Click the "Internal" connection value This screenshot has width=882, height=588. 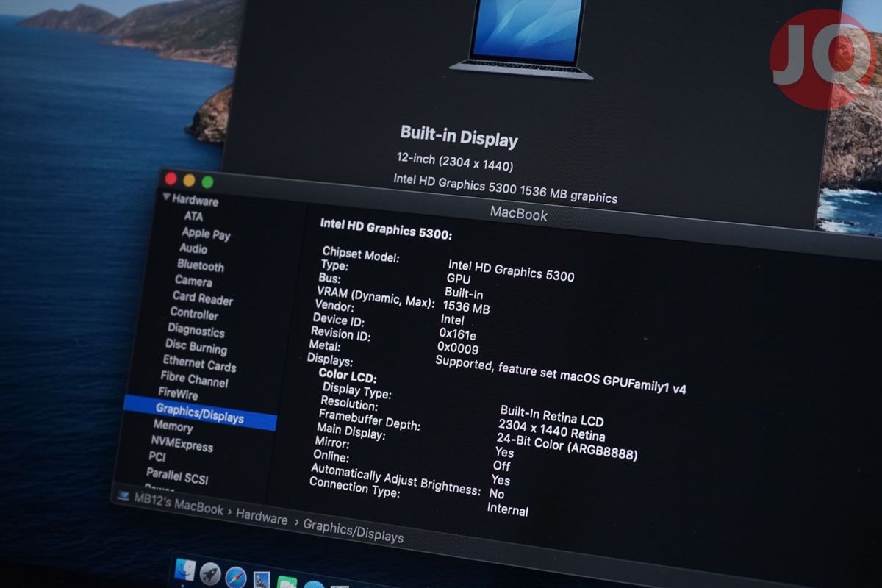507,509
